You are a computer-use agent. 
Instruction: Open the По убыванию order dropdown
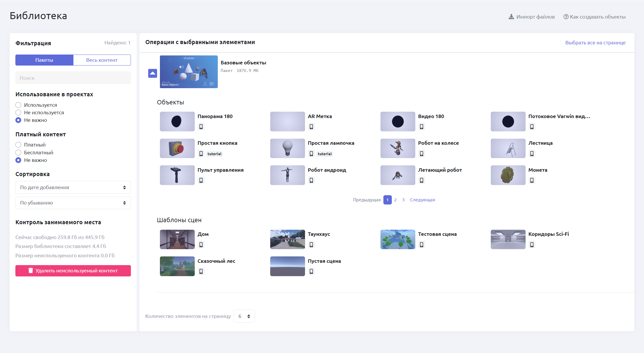coord(73,203)
